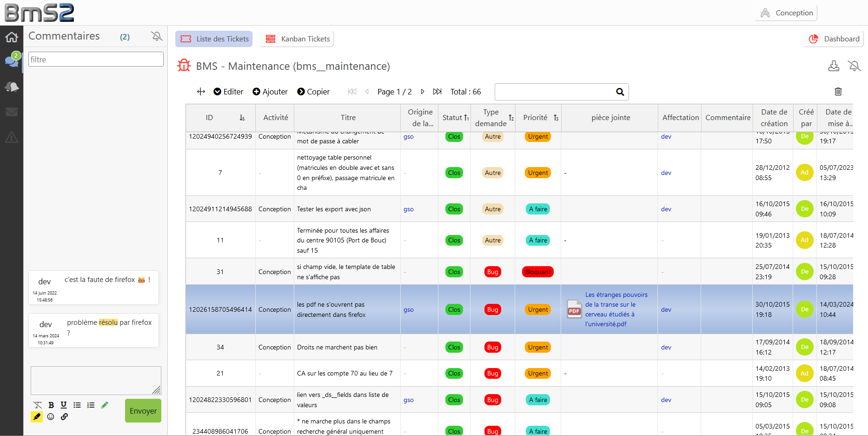Click A faire badge in ticket 11 row
The image size is (868, 436).
538,240
